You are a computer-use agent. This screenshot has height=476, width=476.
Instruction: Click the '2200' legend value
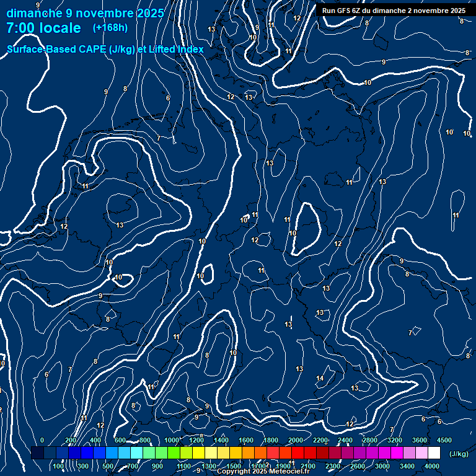(320, 440)
